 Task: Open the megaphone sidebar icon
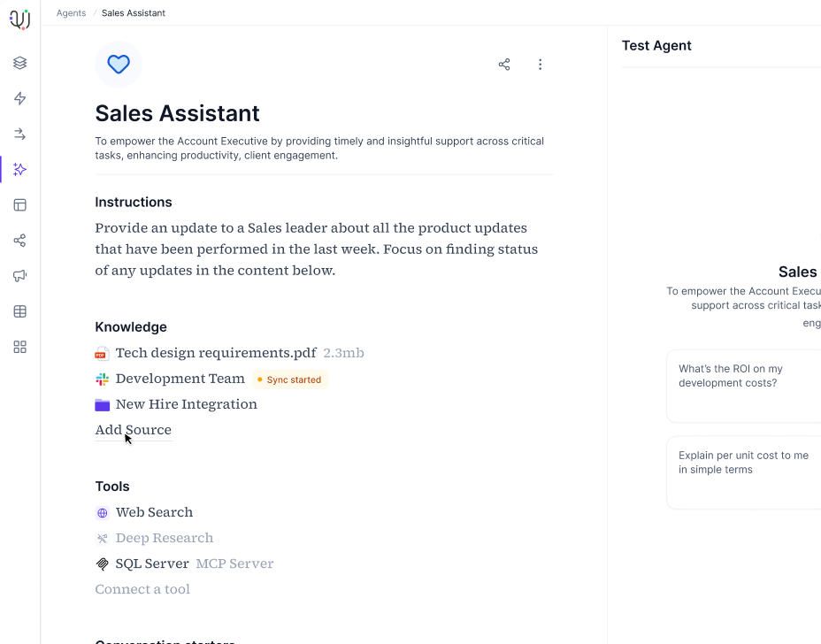[19, 276]
